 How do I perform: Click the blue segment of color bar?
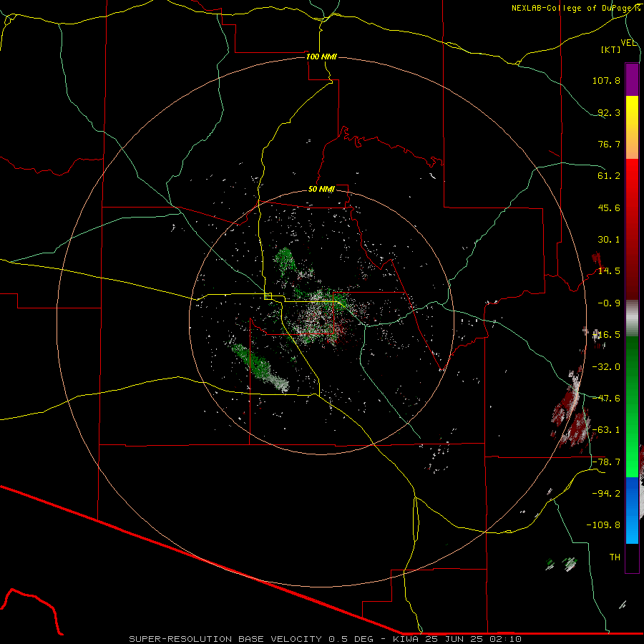coord(632,510)
